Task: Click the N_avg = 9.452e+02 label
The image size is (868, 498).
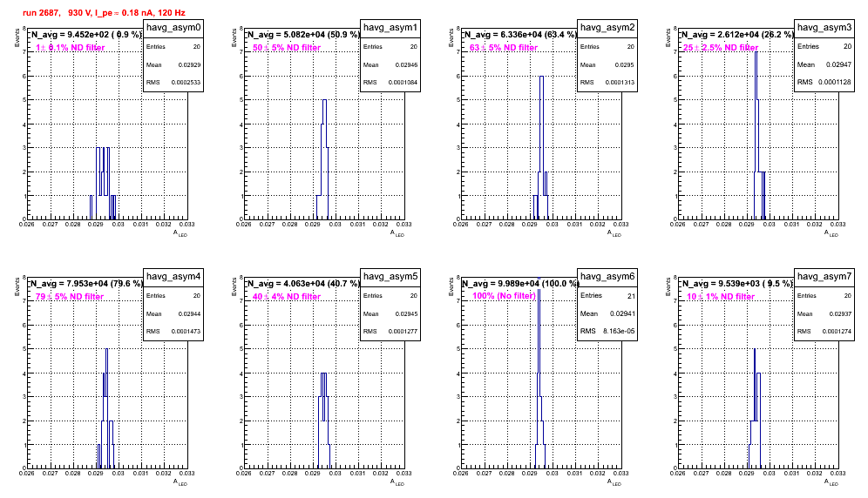Action: [x=86, y=35]
